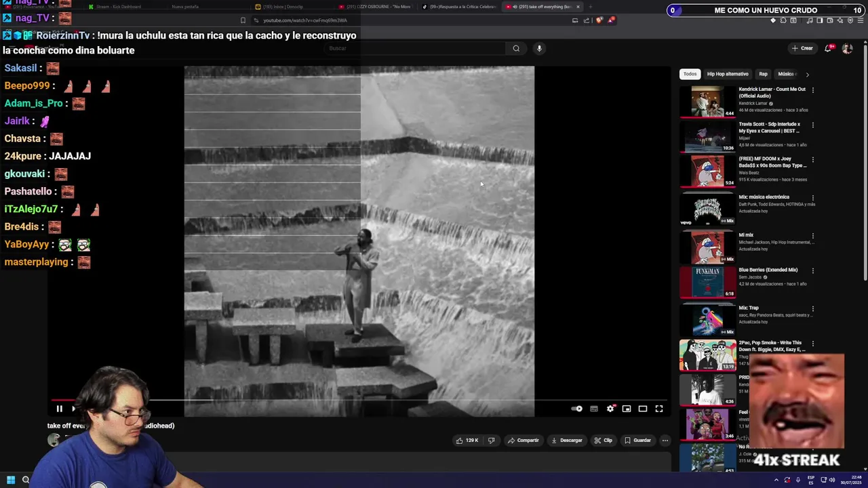The height and width of the screenshot is (488, 868).
Task: Select the Hip Hop alternativo chip
Action: tap(728, 74)
